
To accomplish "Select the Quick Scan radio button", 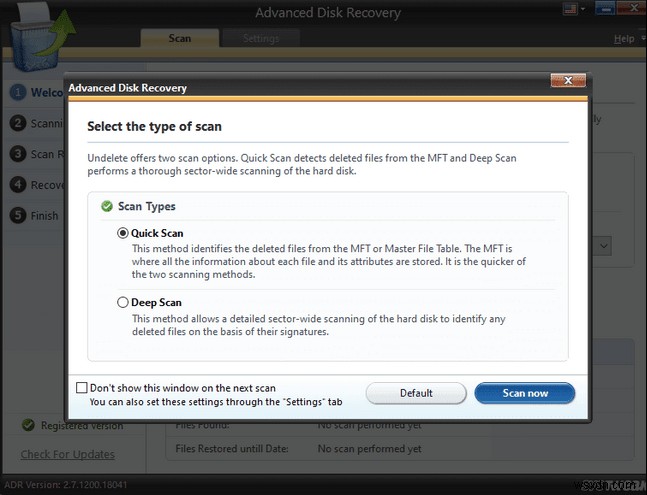I will [123, 233].
